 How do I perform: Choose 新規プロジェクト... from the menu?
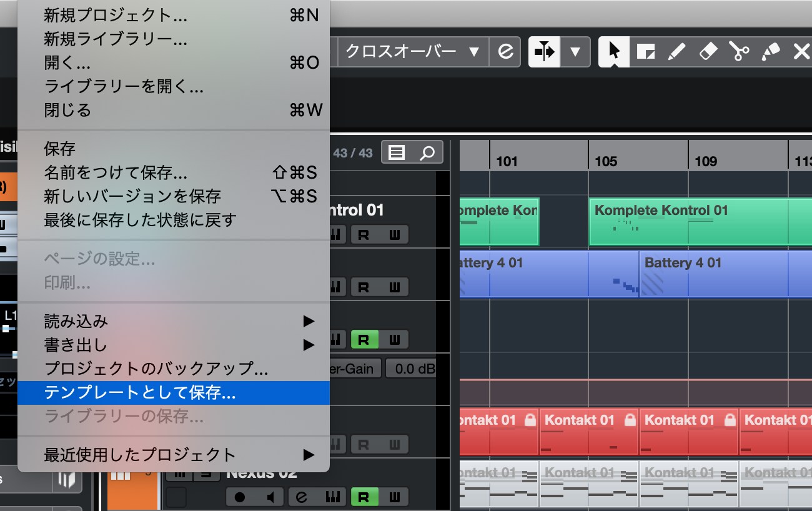click(x=174, y=16)
